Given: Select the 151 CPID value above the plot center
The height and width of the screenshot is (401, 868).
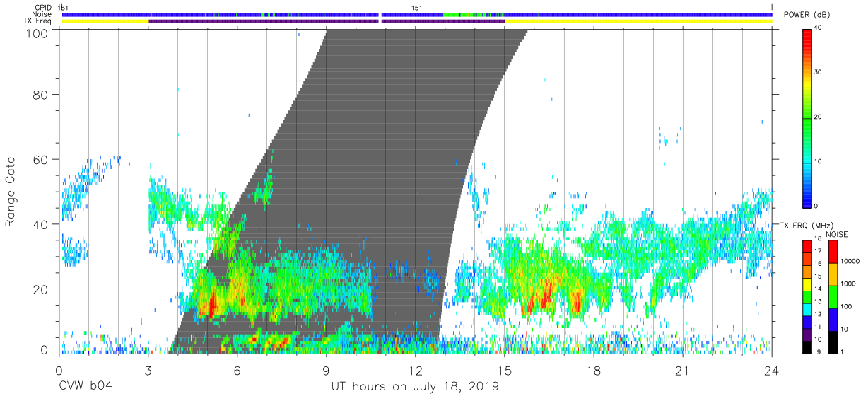Looking at the screenshot, I should pos(417,8).
